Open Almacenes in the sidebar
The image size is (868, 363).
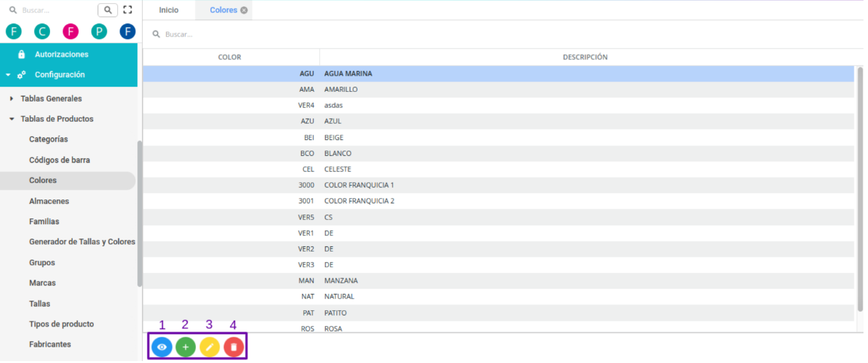49,201
